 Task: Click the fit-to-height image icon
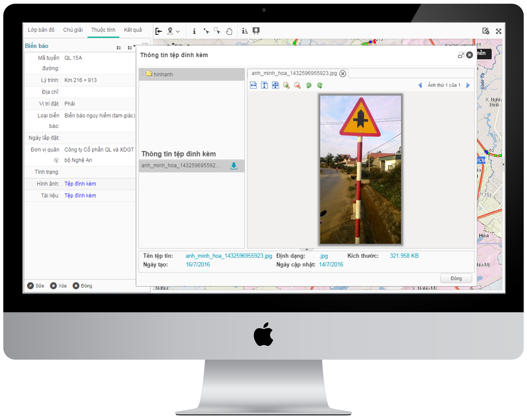[264, 85]
